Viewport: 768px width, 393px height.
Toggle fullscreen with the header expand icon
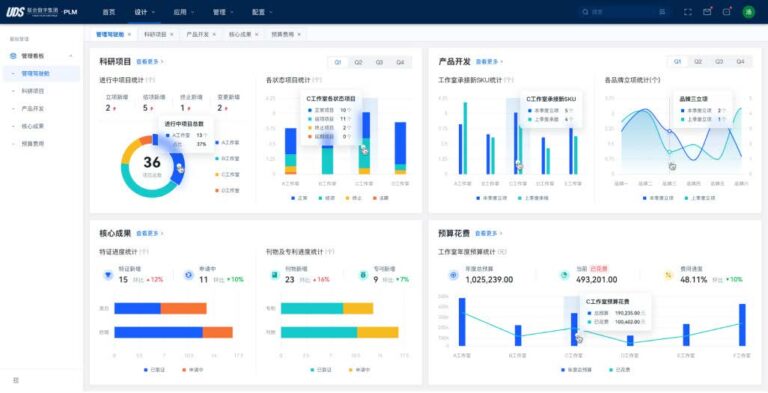point(688,12)
